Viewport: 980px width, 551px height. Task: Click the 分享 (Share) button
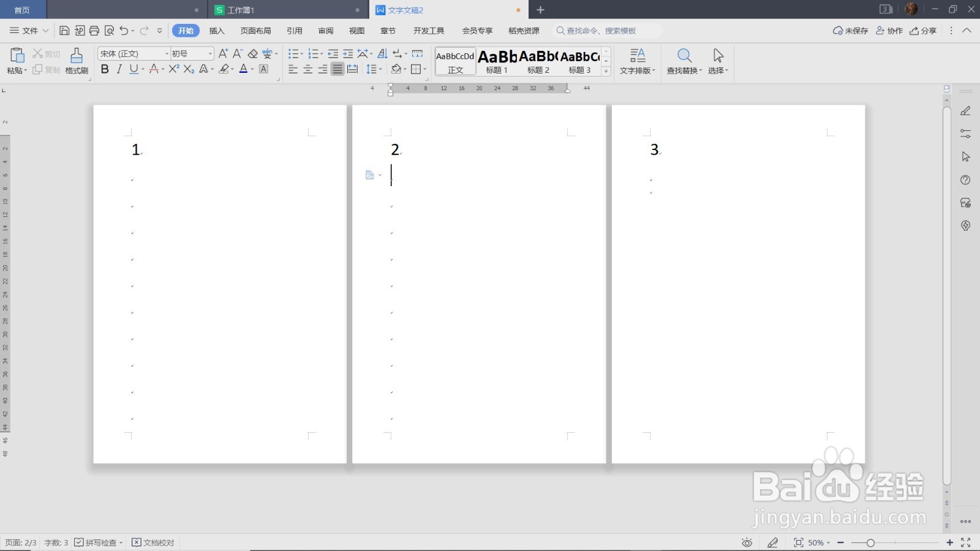tap(923, 31)
